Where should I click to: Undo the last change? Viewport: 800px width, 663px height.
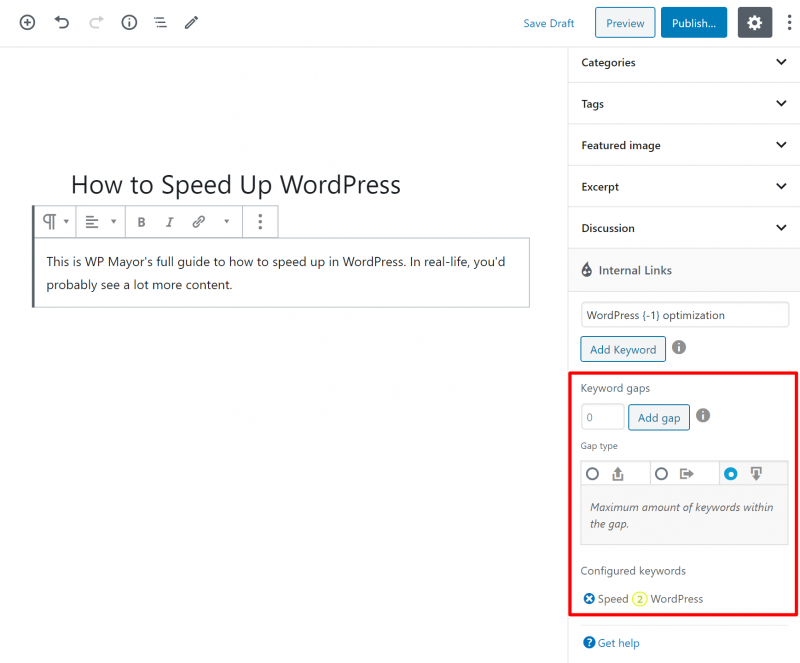pos(62,22)
